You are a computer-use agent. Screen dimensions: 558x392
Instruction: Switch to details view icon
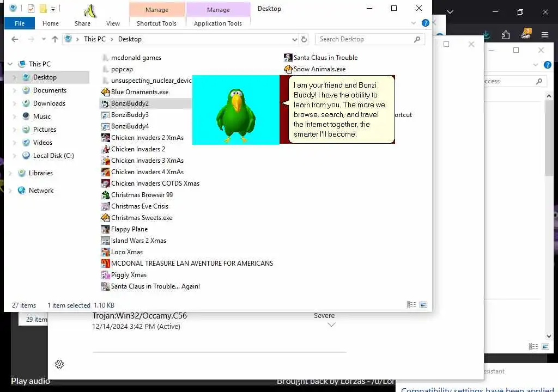pyautogui.click(x=411, y=305)
